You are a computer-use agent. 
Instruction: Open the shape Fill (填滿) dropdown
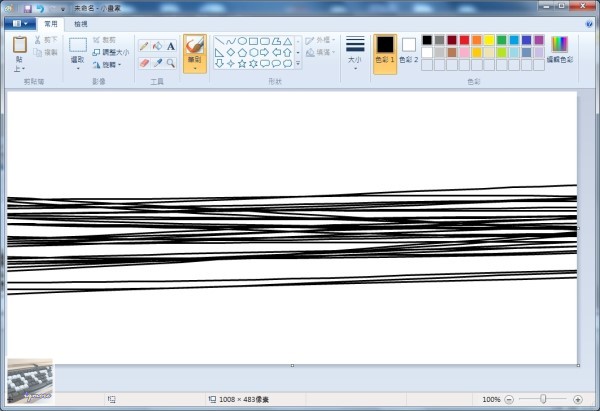(320, 52)
